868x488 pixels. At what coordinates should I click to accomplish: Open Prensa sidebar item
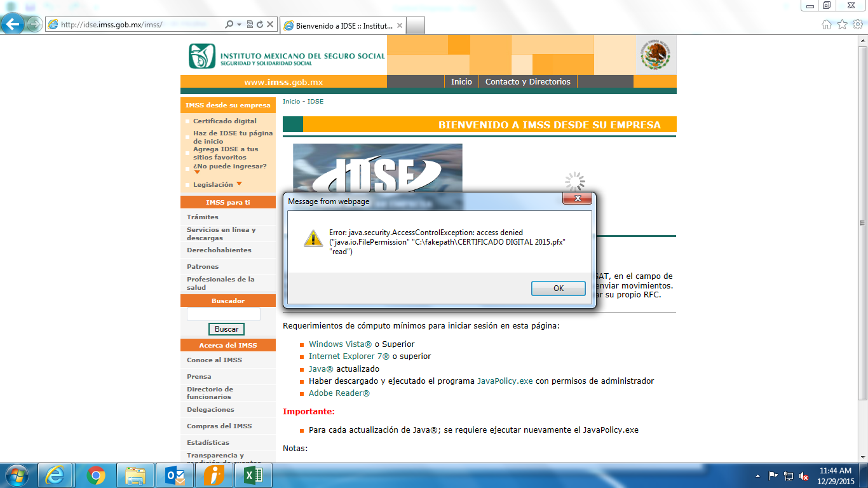(x=199, y=376)
